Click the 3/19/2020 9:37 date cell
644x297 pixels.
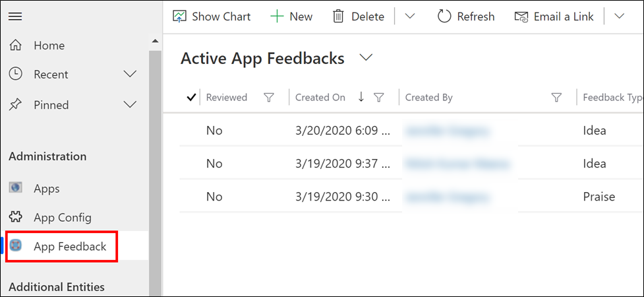coord(343,164)
